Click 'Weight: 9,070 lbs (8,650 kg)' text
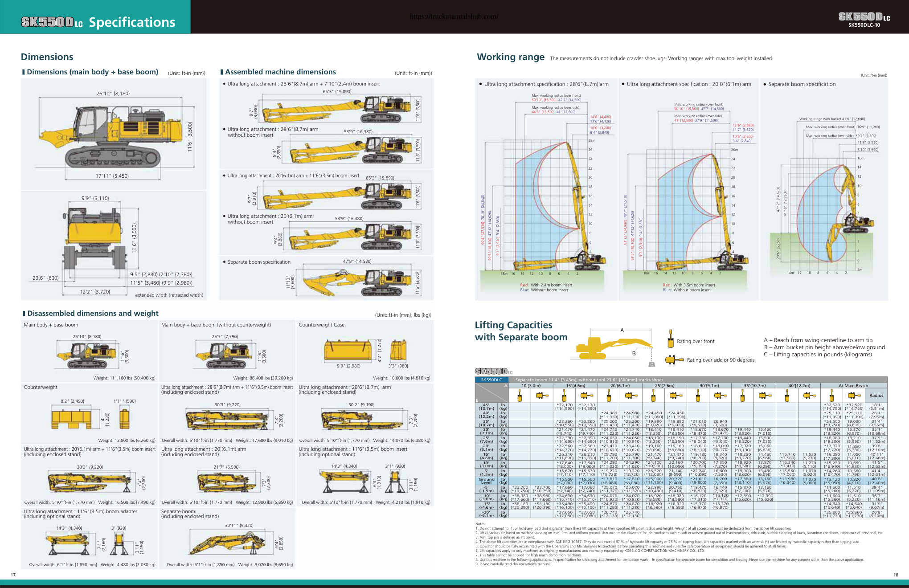Viewport: 909px width, 588px height. coord(266,565)
